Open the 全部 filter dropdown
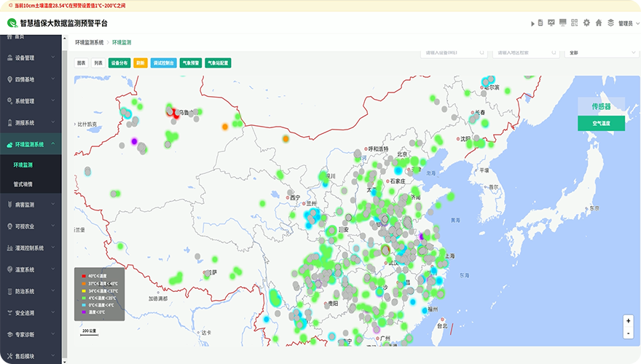Screen dimensions: 641x364 (601, 52)
